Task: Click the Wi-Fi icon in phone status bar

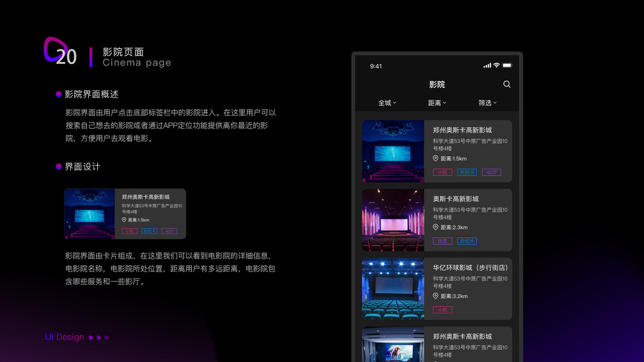Action: (497, 66)
